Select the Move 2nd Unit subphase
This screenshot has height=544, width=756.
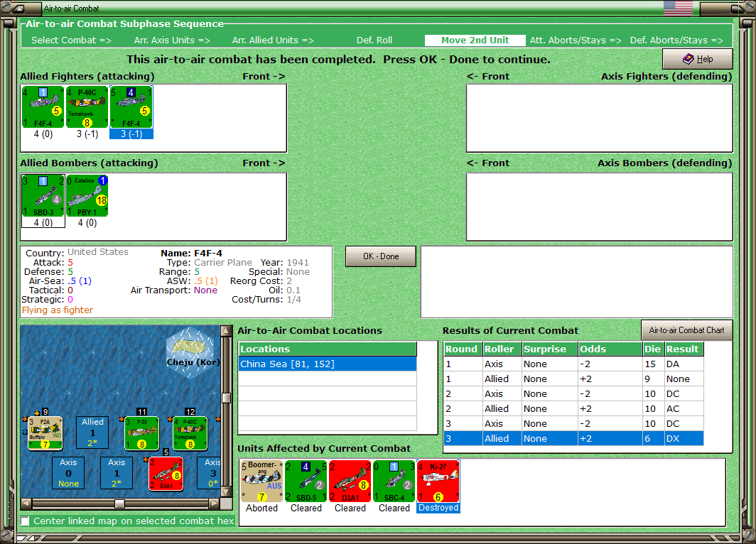click(475, 40)
